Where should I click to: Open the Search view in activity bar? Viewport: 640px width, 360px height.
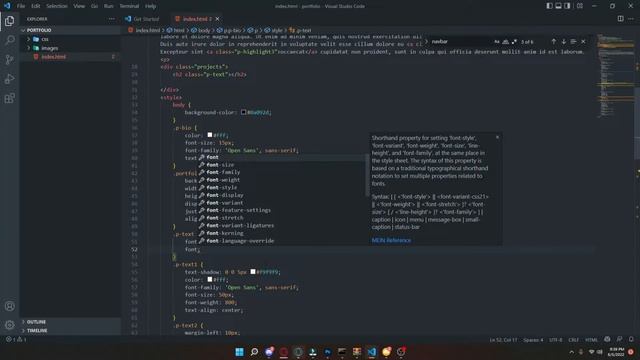pos(10,40)
